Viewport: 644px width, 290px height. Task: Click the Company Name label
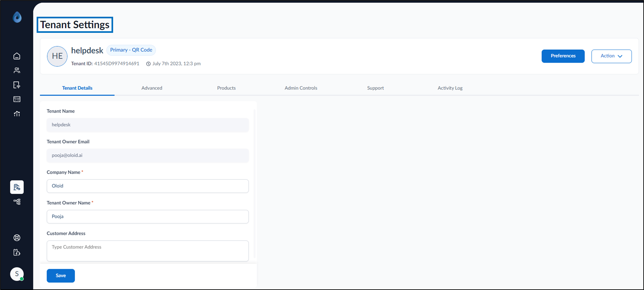[63, 172]
